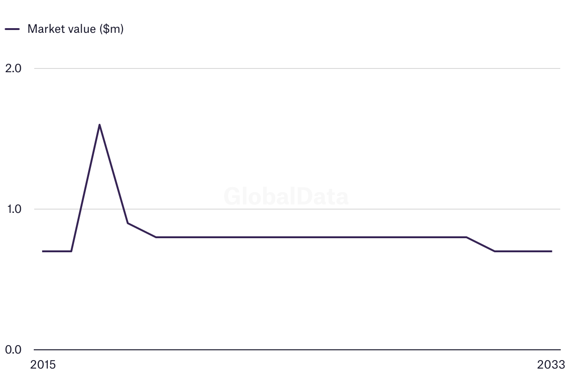Viewport: 572px width, 392px height.
Task: Click the 1.0 horizontal gridline right of watermark
Action: (445, 209)
